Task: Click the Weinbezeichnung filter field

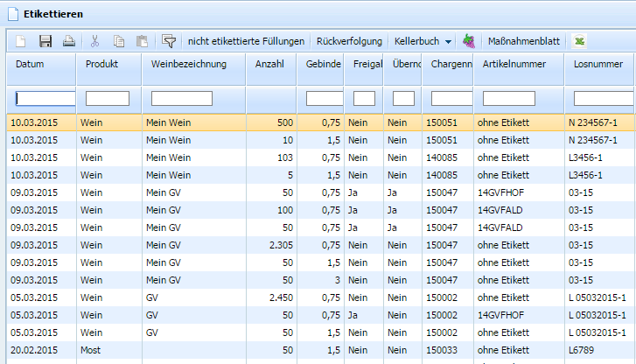Action: (x=182, y=98)
